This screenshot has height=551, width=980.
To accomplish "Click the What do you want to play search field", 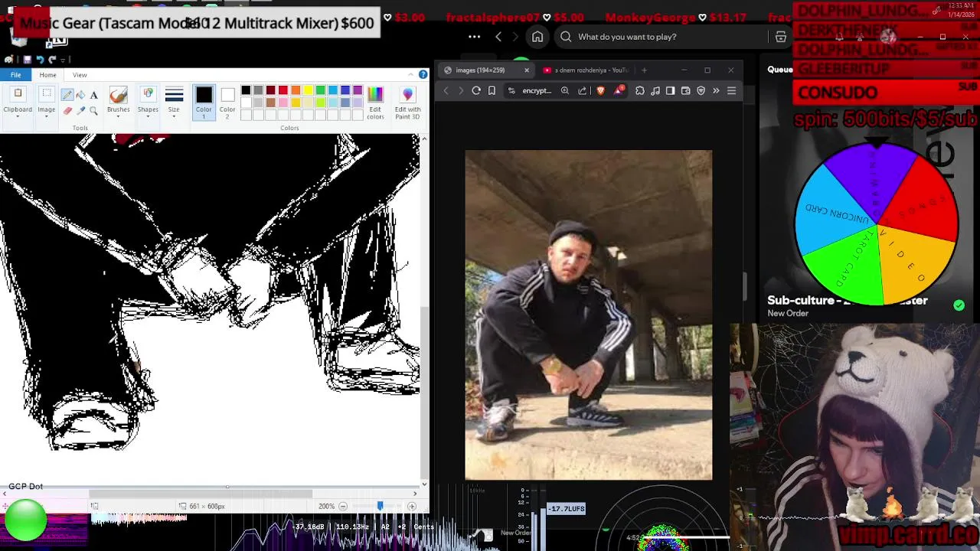I will (x=662, y=37).
